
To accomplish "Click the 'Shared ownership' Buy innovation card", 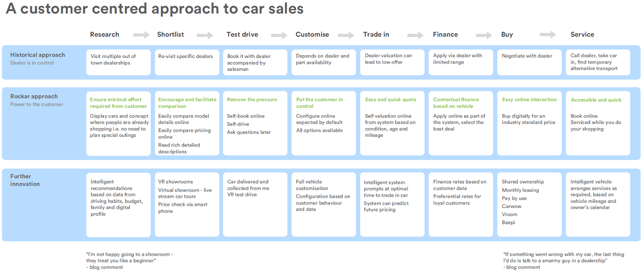I will click(x=529, y=205).
